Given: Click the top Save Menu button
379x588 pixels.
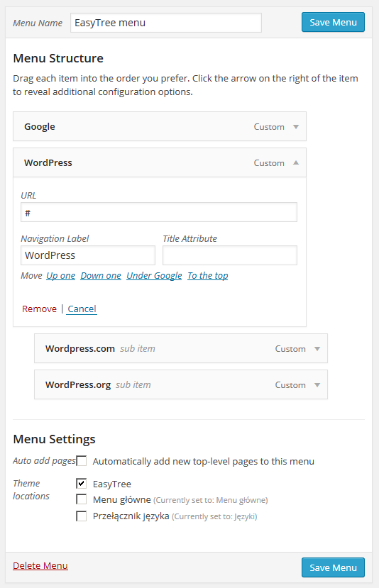Looking at the screenshot, I should tap(333, 22).
